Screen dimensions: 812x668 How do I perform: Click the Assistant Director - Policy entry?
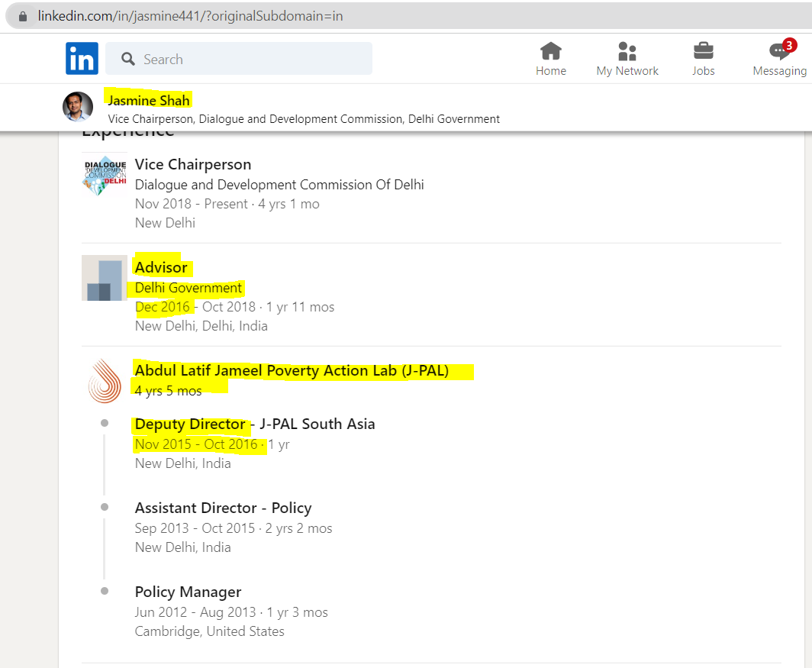click(x=223, y=508)
